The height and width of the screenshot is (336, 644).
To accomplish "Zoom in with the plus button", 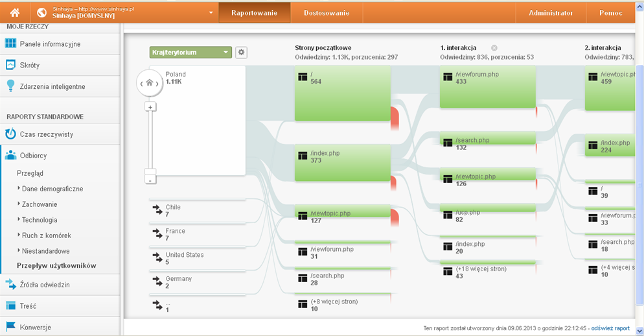I will pos(150,107).
